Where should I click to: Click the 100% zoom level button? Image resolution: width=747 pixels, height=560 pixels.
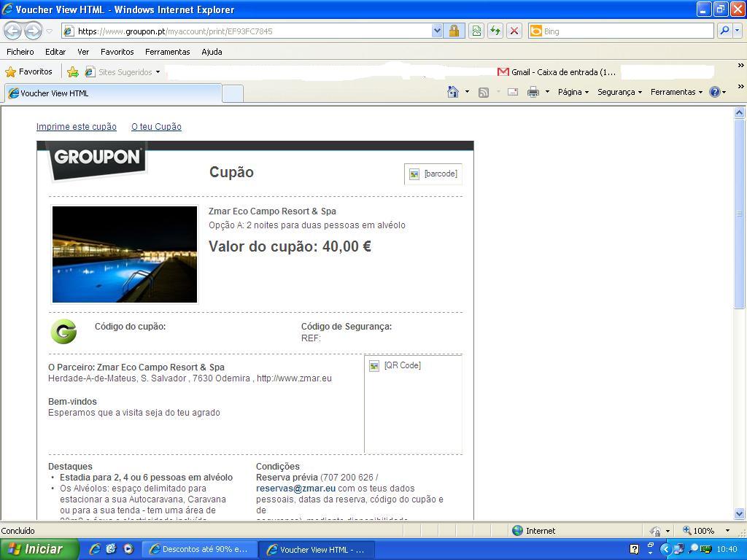(x=698, y=531)
